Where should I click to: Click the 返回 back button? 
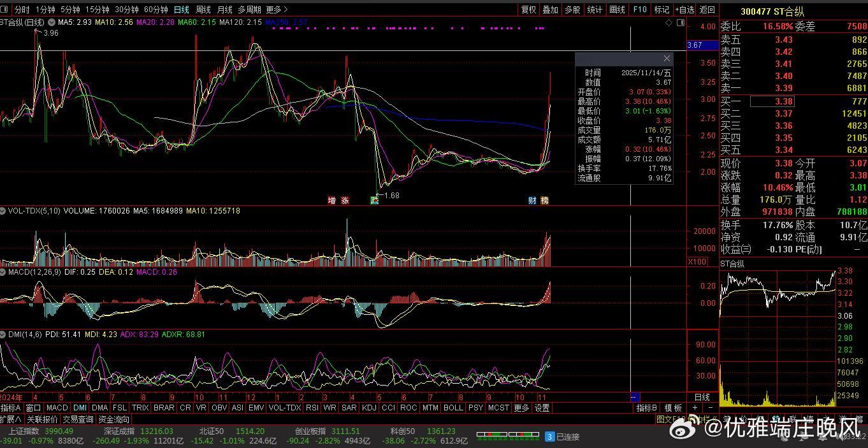coord(707,10)
